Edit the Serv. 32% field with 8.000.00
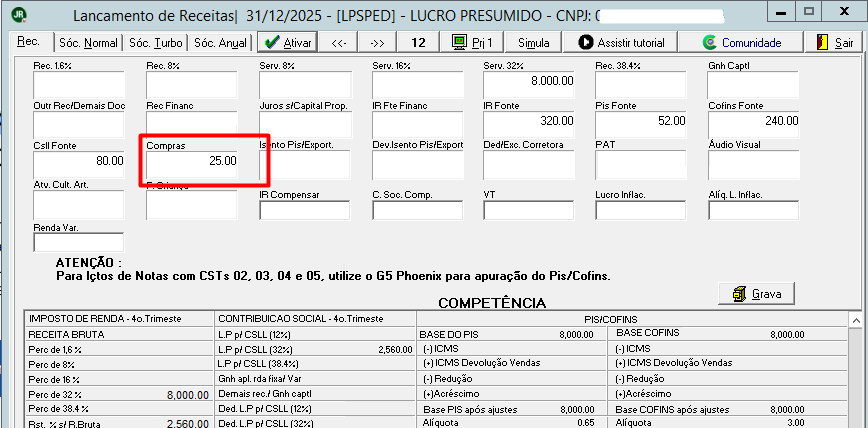868x428 pixels. (x=530, y=85)
